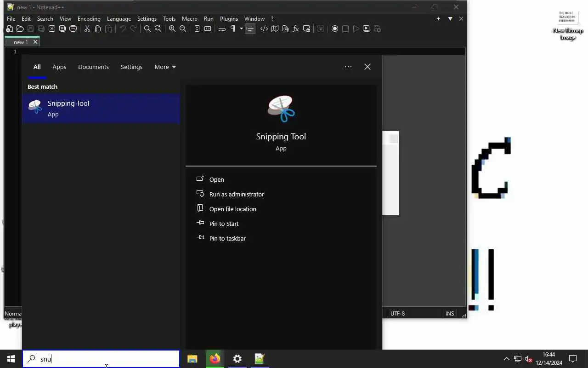Click the plus icon at menu bar right

pyautogui.click(x=438, y=19)
